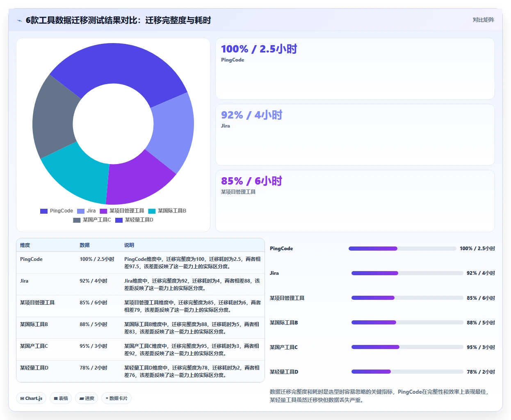The width and height of the screenshot is (511, 420).
Task: Click the PingCode progress bar
Action: 402,249
